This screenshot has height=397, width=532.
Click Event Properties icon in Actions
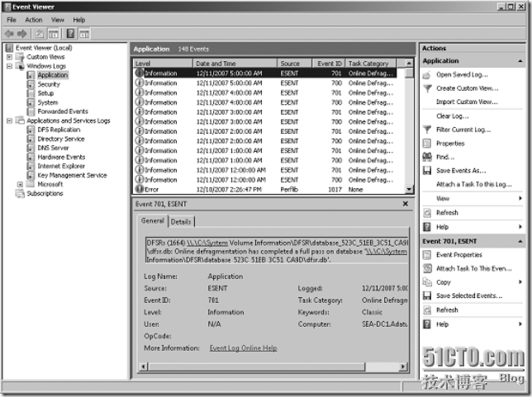point(427,254)
